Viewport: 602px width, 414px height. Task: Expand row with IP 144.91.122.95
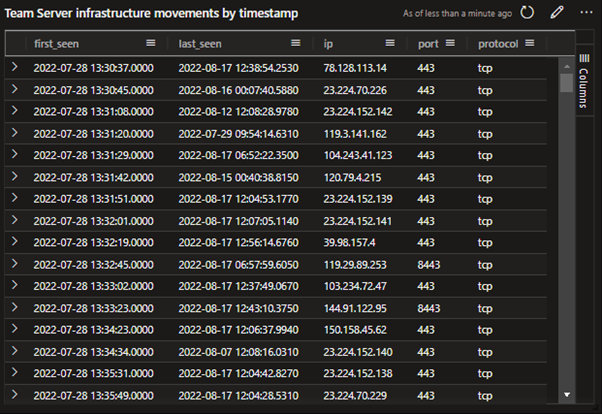point(15,307)
